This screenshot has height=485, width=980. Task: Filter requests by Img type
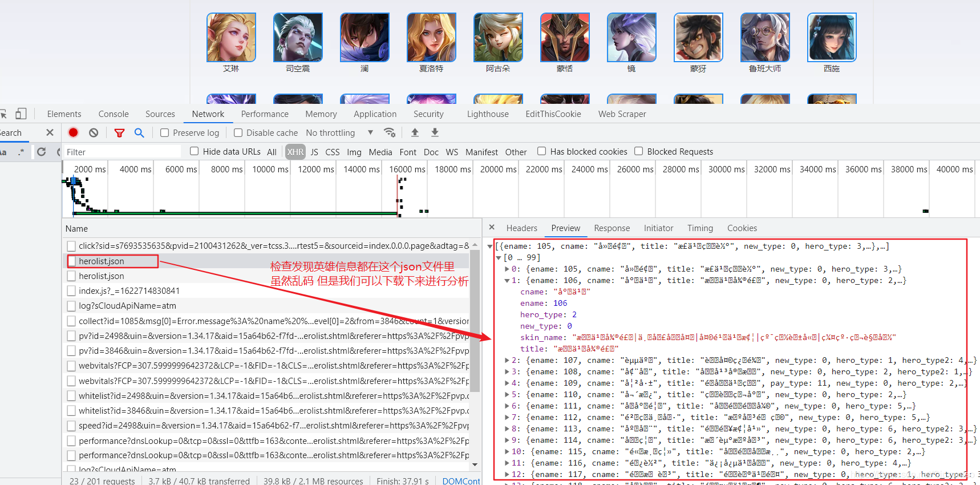coord(354,152)
